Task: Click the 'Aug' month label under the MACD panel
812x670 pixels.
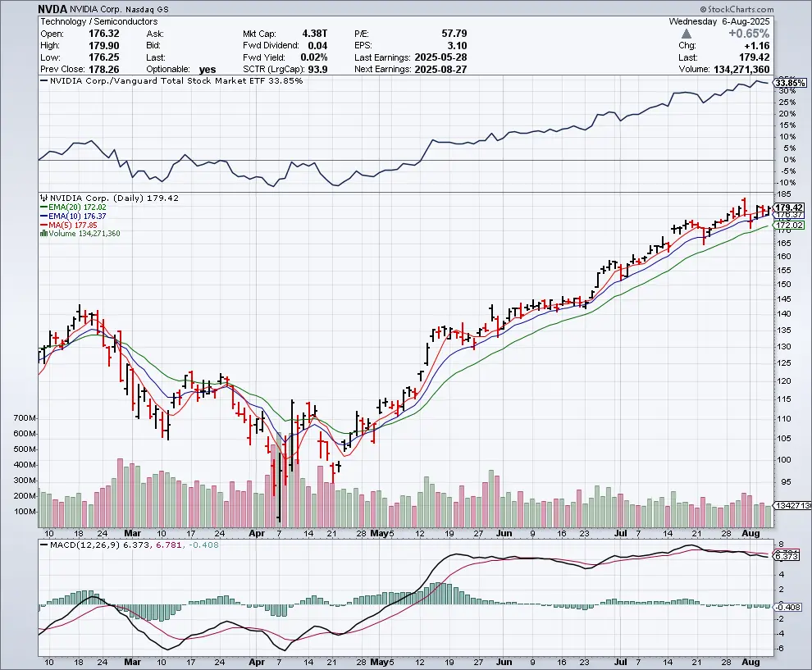Action: point(750,662)
